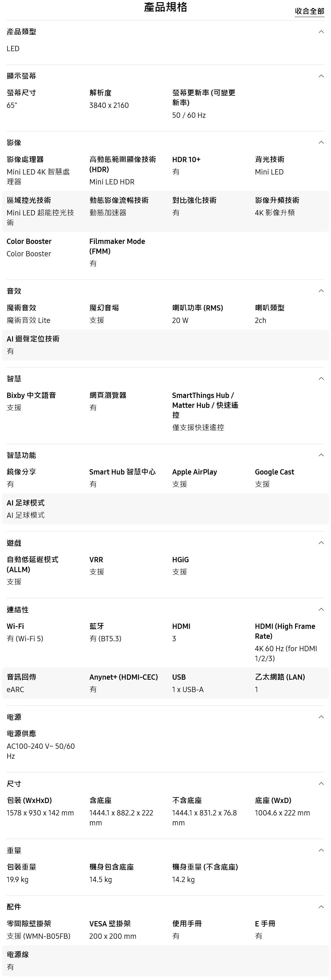Image resolution: width=331 pixels, height=980 pixels.
Task: Collapse the 影像 section chevron
Action: pyautogui.click(x=321, y=142)
